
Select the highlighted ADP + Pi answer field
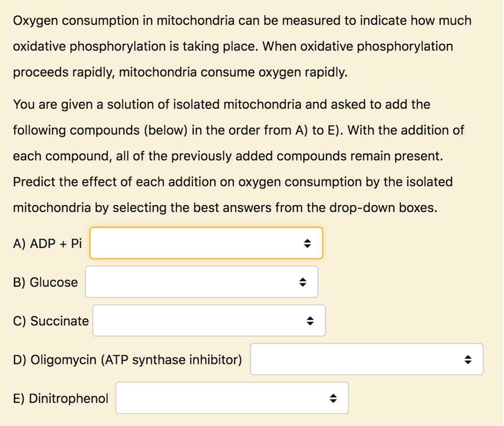pos(206,243)
